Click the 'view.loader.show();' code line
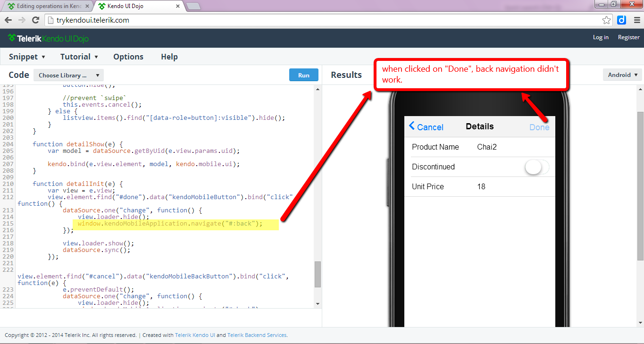Screen dimensions: 644x344 pyautogui.click(x=99, y=243)
